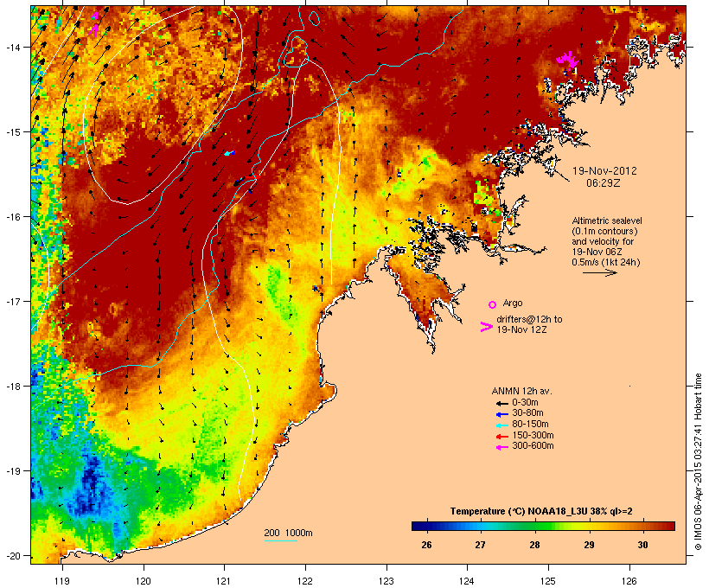
Task: Click the -14 latitude axis label
Action: (12, 47)
